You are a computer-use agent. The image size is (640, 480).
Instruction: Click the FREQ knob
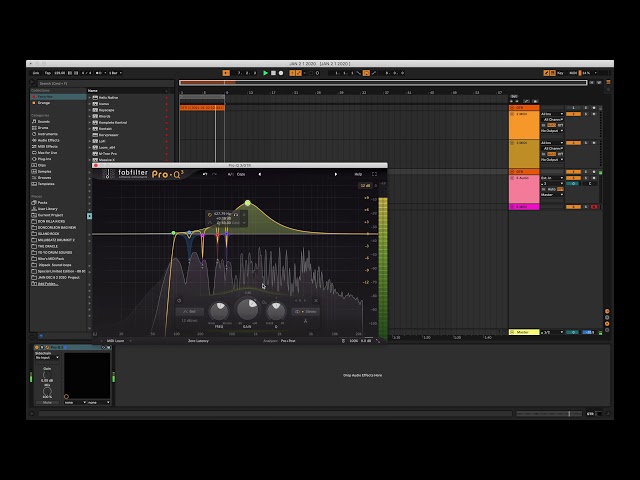point(219,311)
